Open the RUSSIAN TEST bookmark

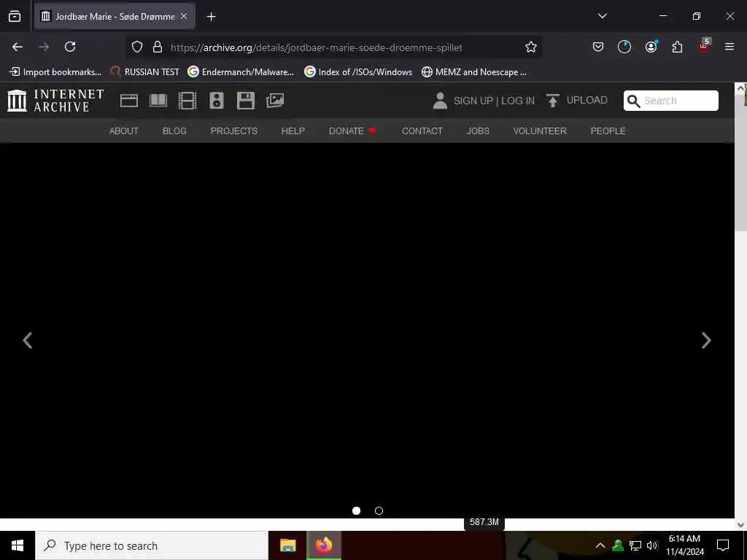(145, 72)
